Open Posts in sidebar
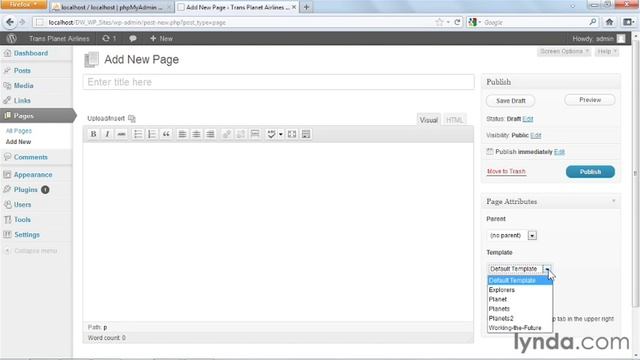This screenshot has width=640, height=360. pos(22,71)
